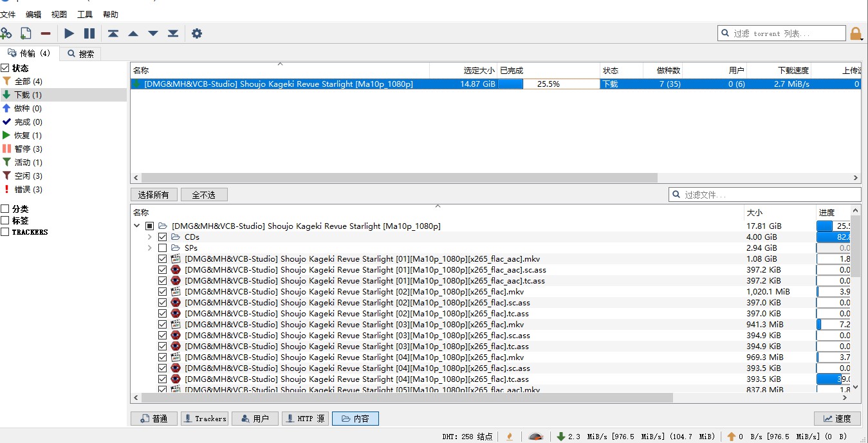Click the orange lock icon

(855, 33)
